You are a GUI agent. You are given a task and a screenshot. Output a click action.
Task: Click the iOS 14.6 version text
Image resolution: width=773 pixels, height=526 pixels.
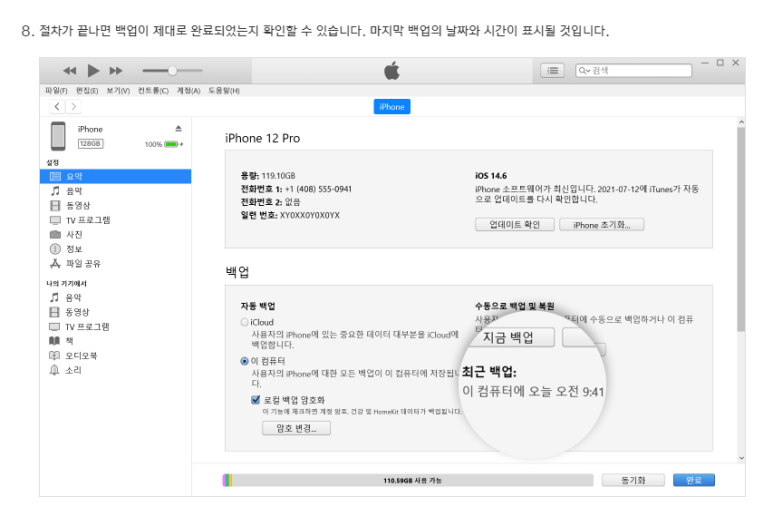pos(491,176)
